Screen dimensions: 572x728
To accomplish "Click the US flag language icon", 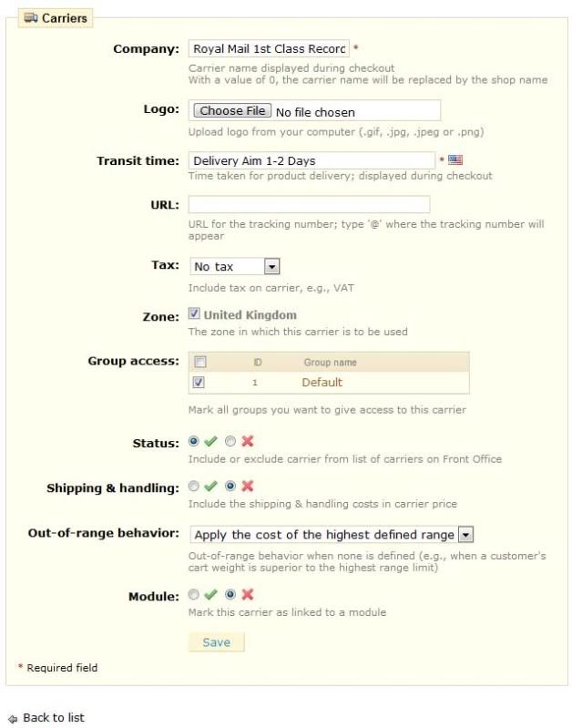I will (x=456, y=160).
